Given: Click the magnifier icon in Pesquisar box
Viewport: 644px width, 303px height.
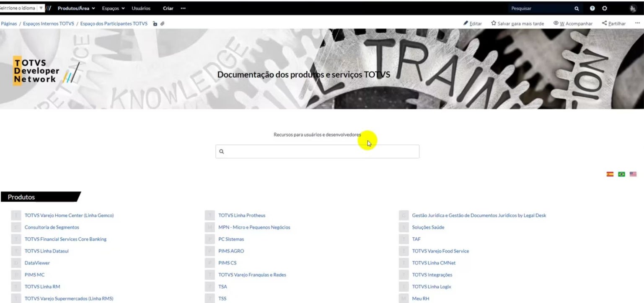Looking at the screenshot, I should click(x=577, y=8).
